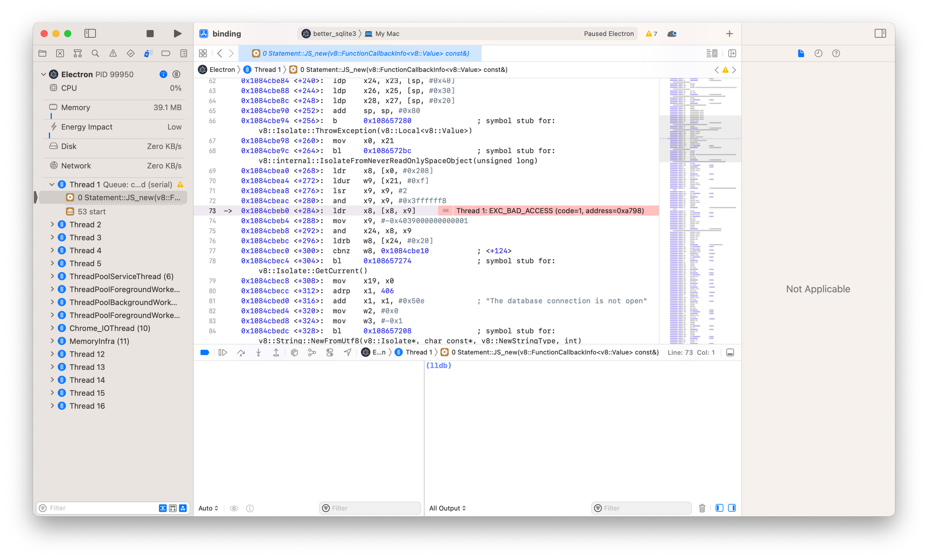Open the Find navigator magnifier icon
The image size is (928, 560).
[x=95, y=53]
